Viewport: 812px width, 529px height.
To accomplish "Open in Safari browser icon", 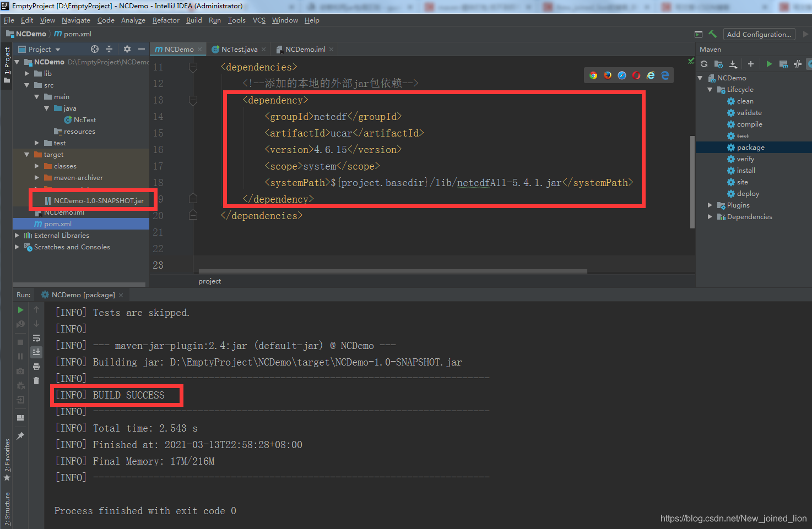I will 622,75.
